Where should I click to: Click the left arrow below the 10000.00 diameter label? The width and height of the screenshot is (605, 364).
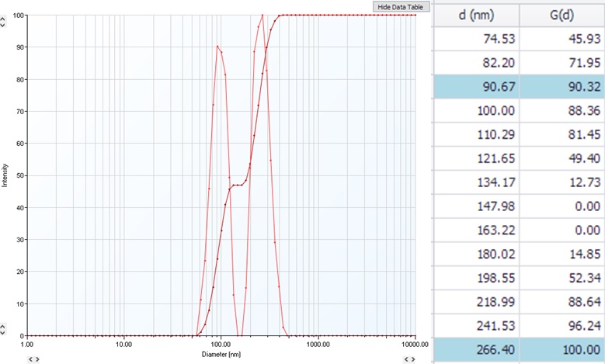click(x=406, y=359)
